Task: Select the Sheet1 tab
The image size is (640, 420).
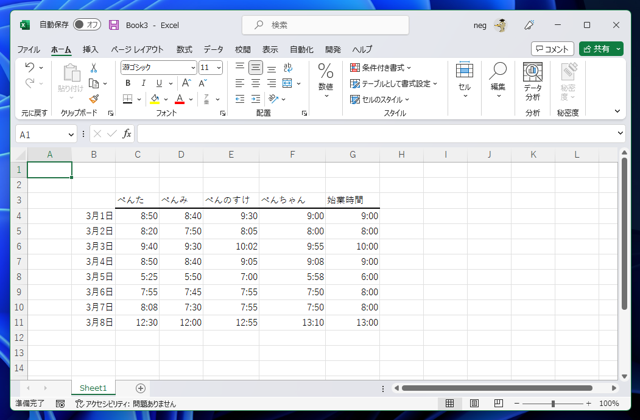Action: pos(93,388)
